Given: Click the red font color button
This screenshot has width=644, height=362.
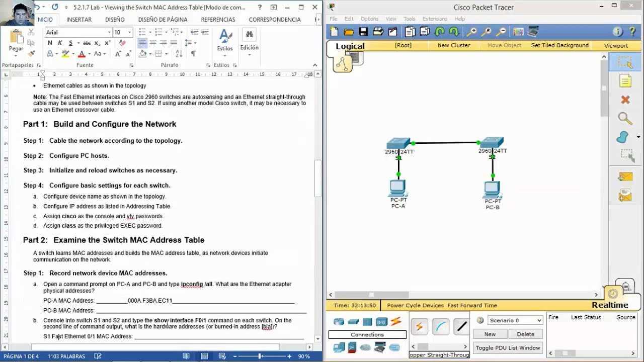Looking at the screenshot, I should click(82, 54).
